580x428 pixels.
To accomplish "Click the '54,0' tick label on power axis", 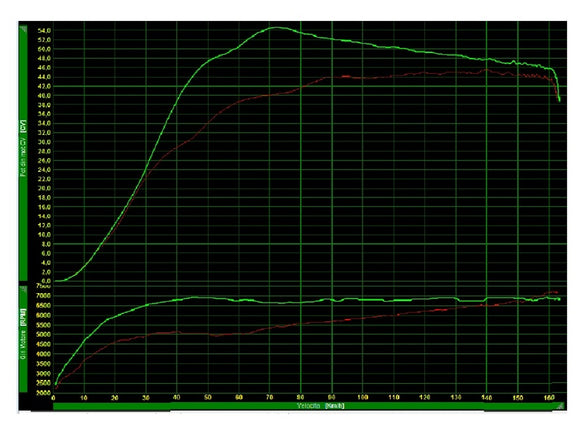I will pos(44,30).
